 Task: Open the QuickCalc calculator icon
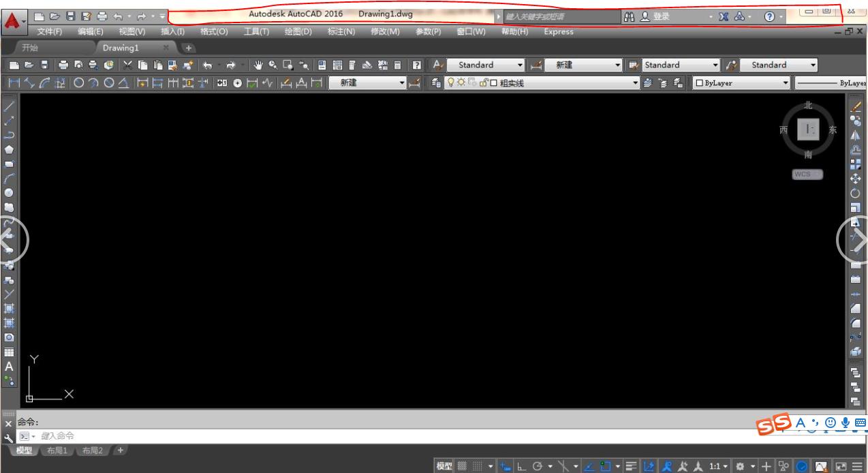click(x=397, y=65)
